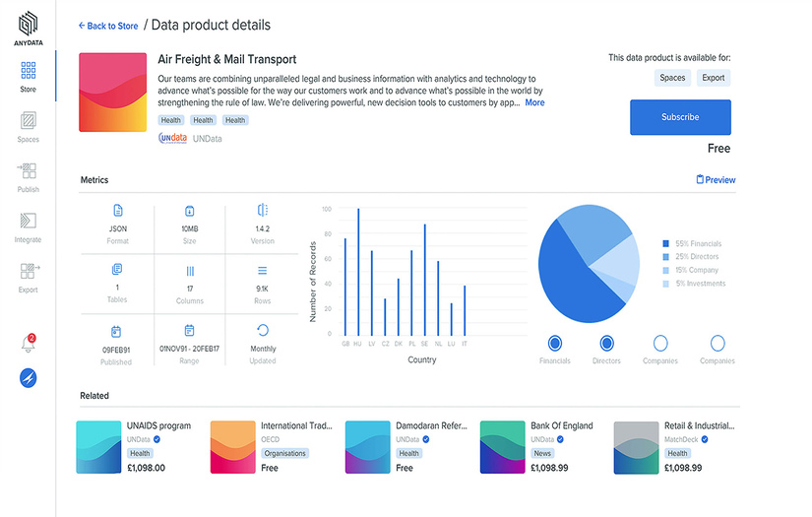Click the Spaces availability tag
The height and width of the screenshot is (517, 812).
point(672,78)
